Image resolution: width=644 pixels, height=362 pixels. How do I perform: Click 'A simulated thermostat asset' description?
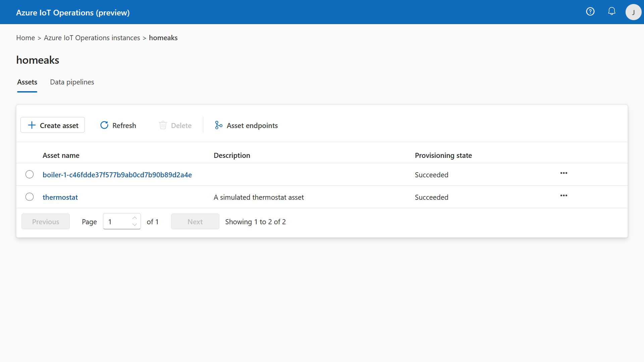tap(259, 197)
